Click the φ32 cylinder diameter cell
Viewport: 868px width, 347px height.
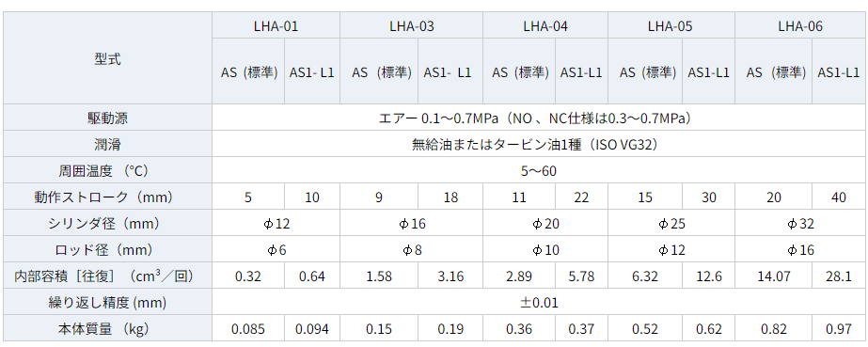(x=800, y=224)
